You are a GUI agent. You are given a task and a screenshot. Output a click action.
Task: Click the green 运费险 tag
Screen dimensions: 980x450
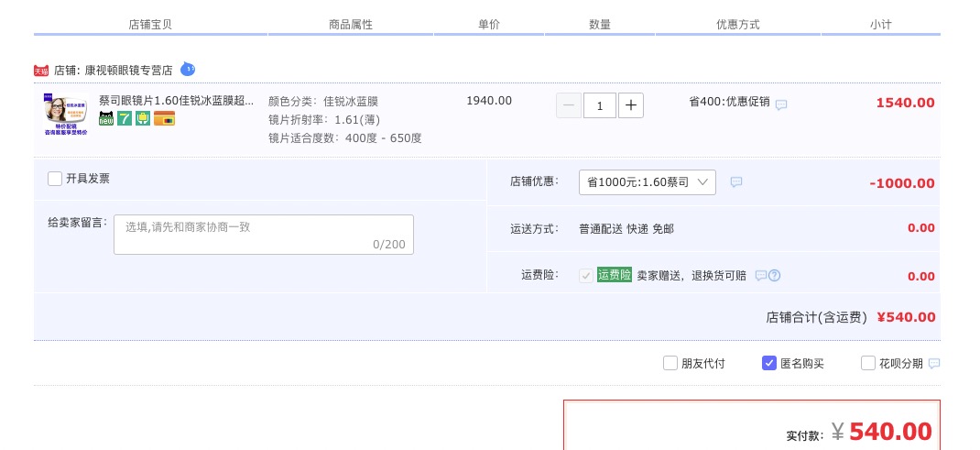(x=615, y=274)
